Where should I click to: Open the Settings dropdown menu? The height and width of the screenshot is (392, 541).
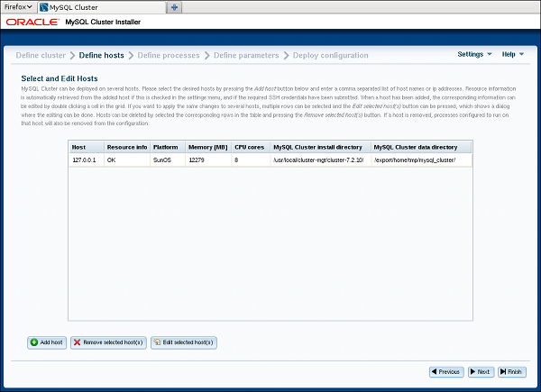tap(474, 54)
